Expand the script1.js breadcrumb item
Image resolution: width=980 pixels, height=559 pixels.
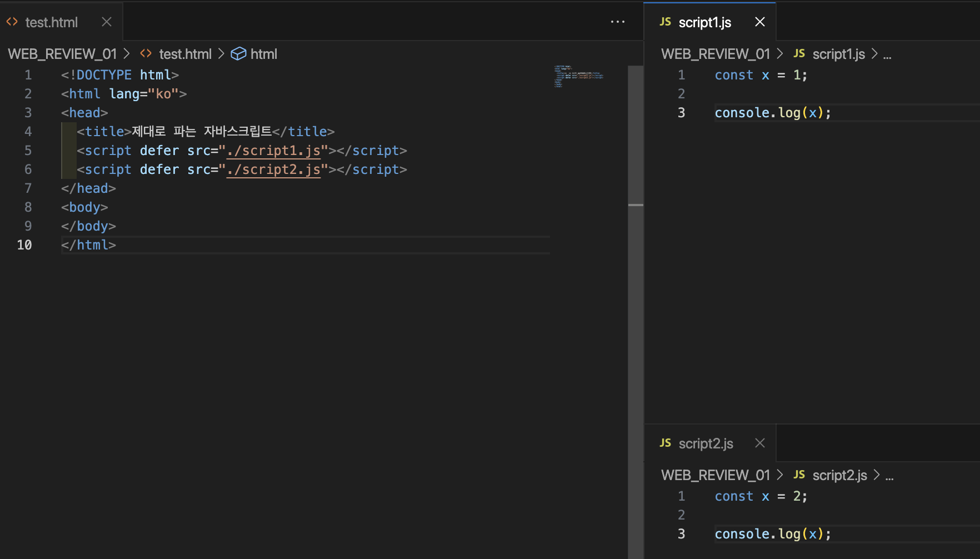(838, 54)
